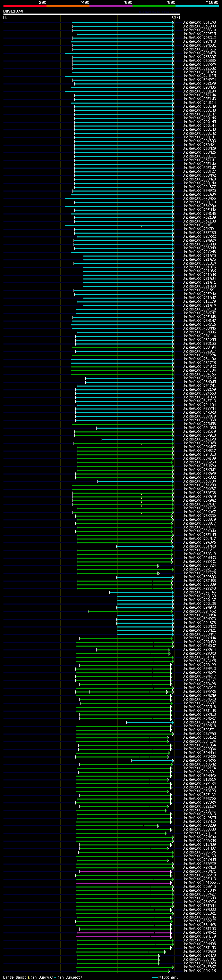Select hit label UniRef100_Q0QLH1
The height and width of the screenshot is (980, 222).
click(199, 137)
